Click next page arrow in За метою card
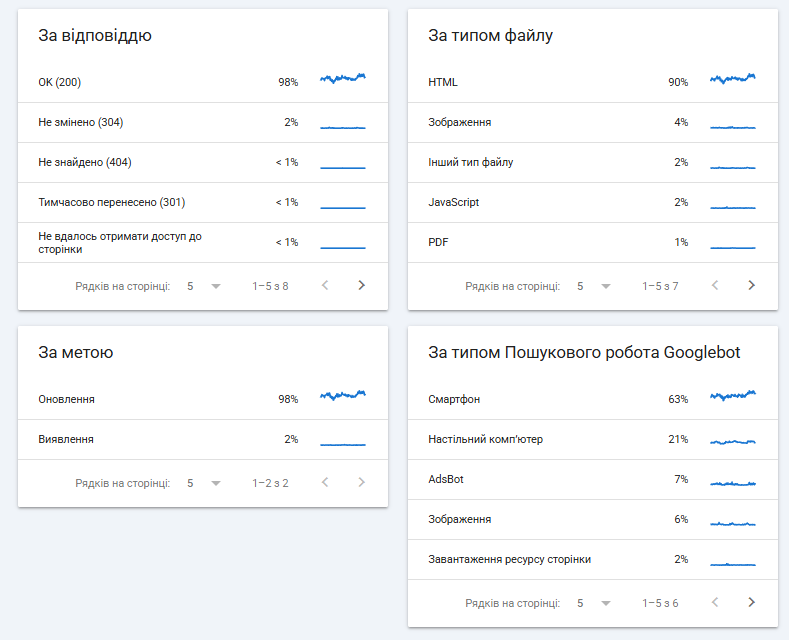 [361, 482]
